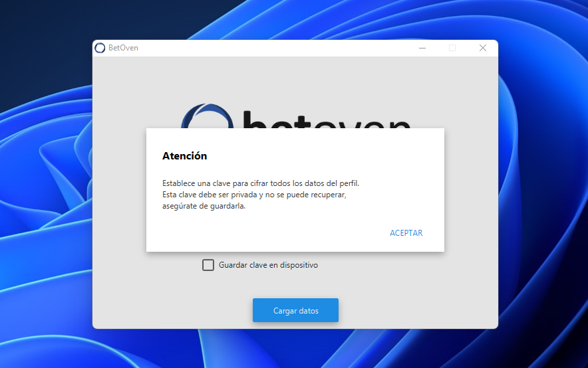This screenshot has width=588, height=368.
Task: Tick the Guardar clave en dispositivo checkbox
Action: (208, 265)
